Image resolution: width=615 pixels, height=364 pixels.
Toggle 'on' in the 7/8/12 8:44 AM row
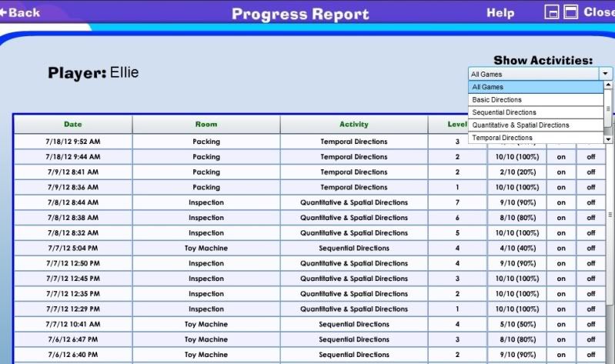(x=561, y=203)
